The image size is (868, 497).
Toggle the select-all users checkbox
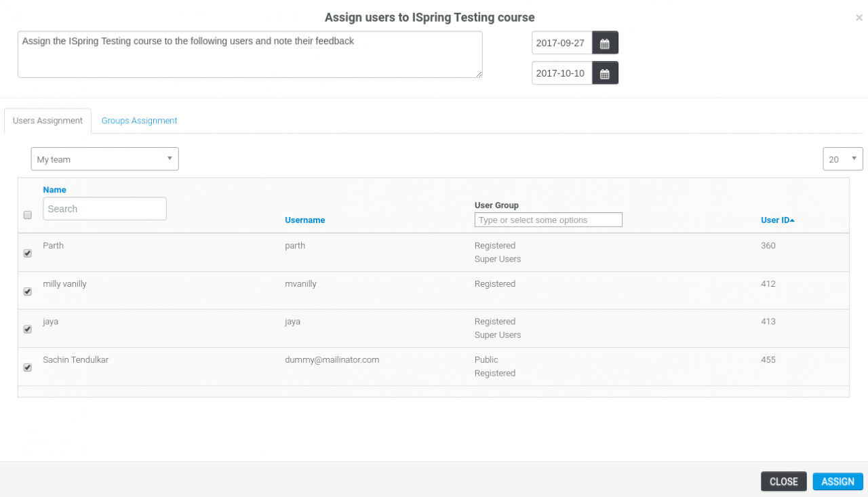(x=28, y=215)
